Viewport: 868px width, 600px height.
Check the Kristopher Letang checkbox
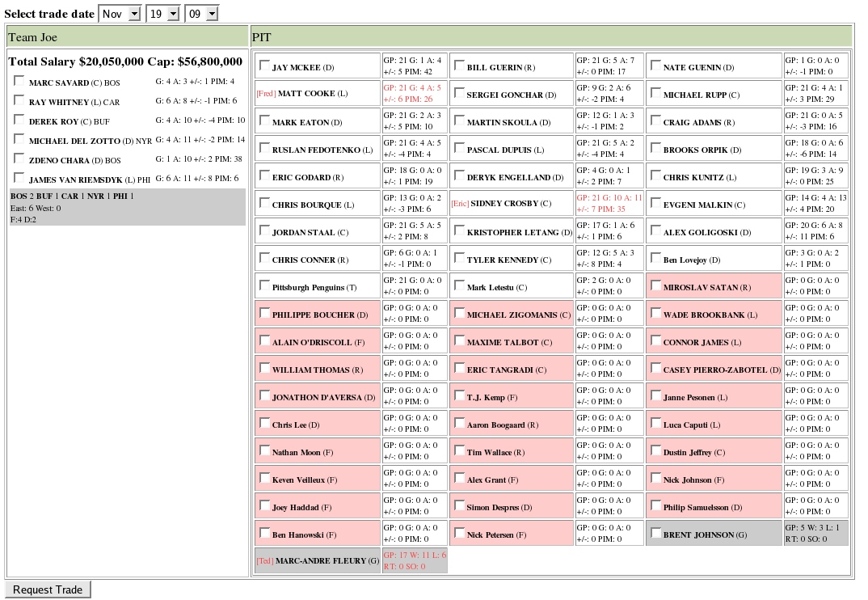click(459, 230)
